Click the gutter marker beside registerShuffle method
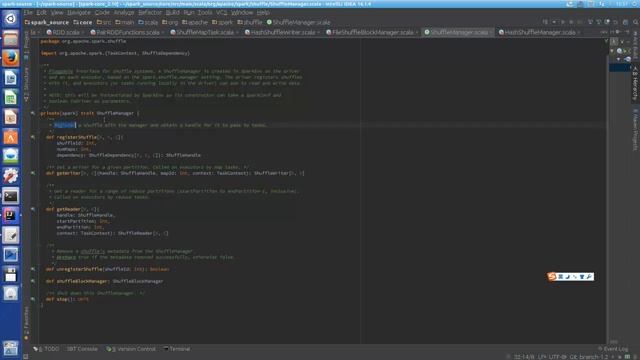The height and width of the screenshot is (360, 640). 33,137
